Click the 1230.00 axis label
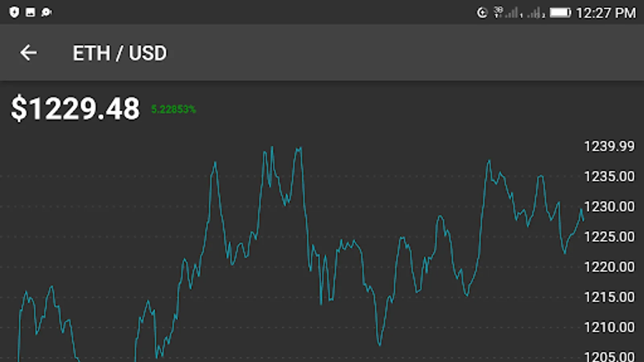 pos(609,206)
